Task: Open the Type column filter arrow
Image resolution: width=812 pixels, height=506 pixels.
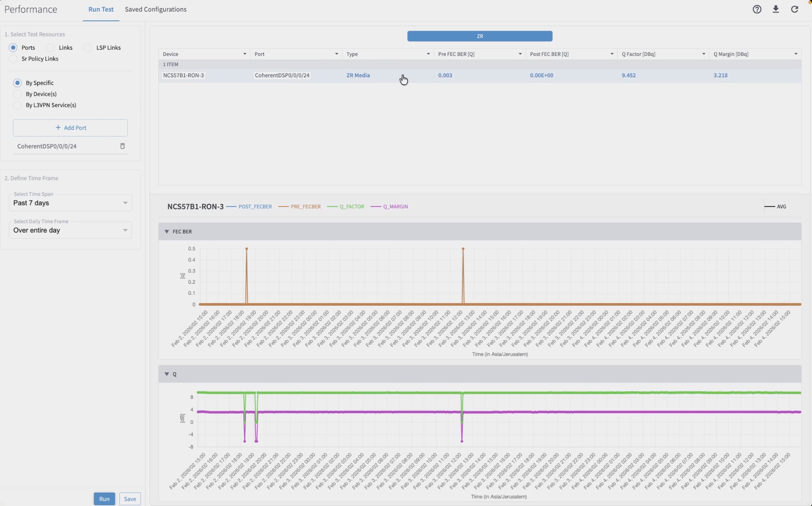Action: [428, 54]
